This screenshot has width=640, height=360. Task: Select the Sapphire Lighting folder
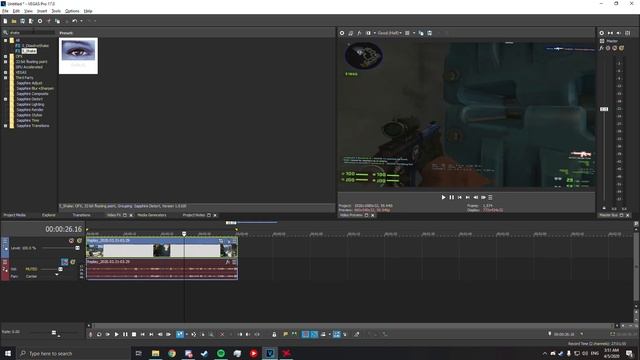click(x=30, y=104)
